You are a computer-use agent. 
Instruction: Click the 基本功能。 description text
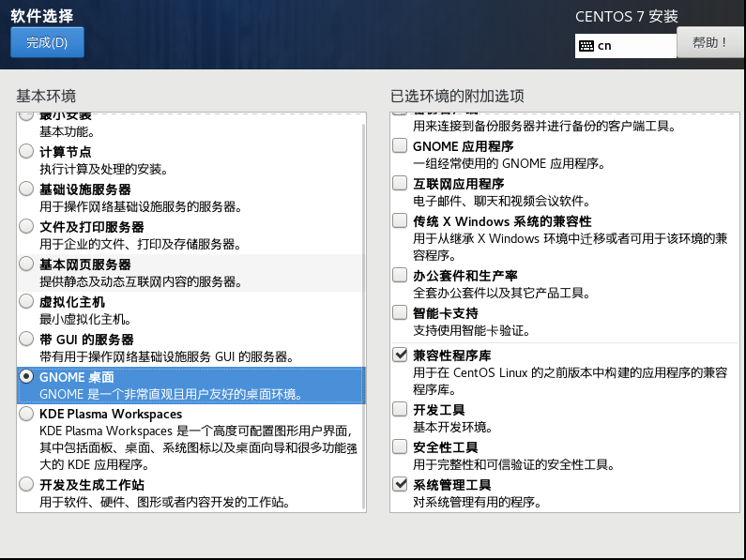point(67,132)
